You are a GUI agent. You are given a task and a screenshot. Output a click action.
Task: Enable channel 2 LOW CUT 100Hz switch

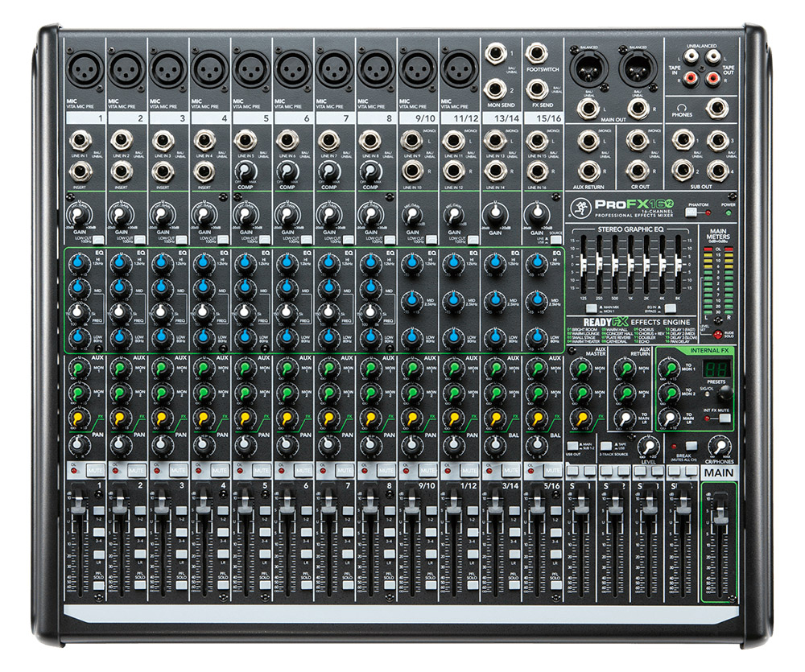coord(142,240)
